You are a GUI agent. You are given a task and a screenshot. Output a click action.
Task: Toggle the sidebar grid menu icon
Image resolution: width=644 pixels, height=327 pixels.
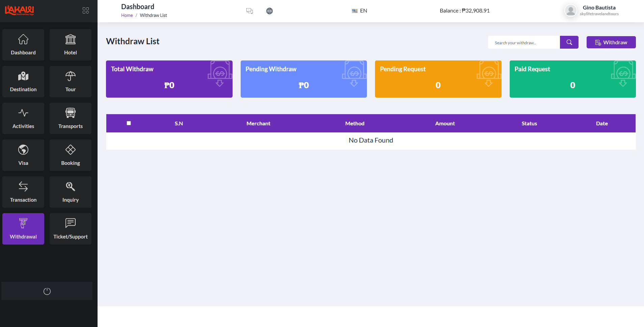pyautogui.click(x=86, y=10)
